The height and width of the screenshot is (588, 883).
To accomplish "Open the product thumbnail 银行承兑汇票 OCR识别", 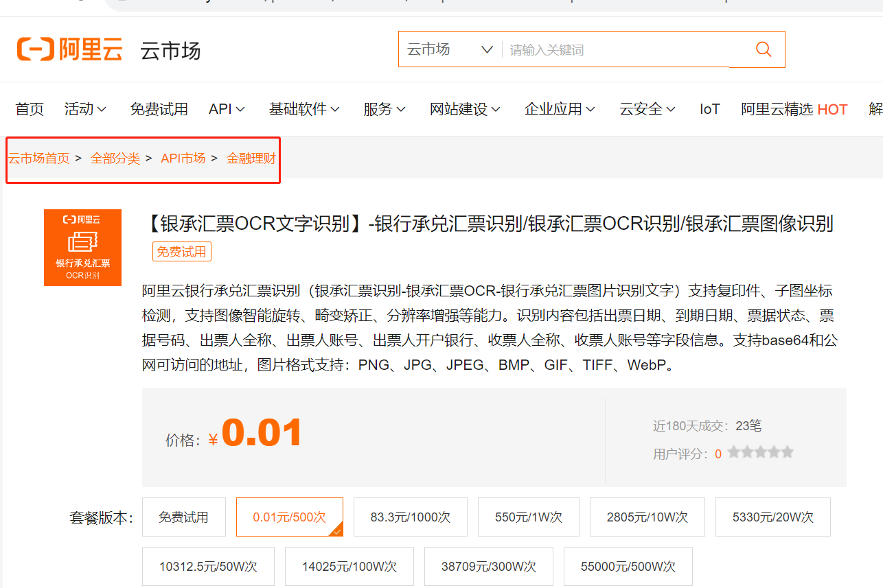I will coord(82,248).
